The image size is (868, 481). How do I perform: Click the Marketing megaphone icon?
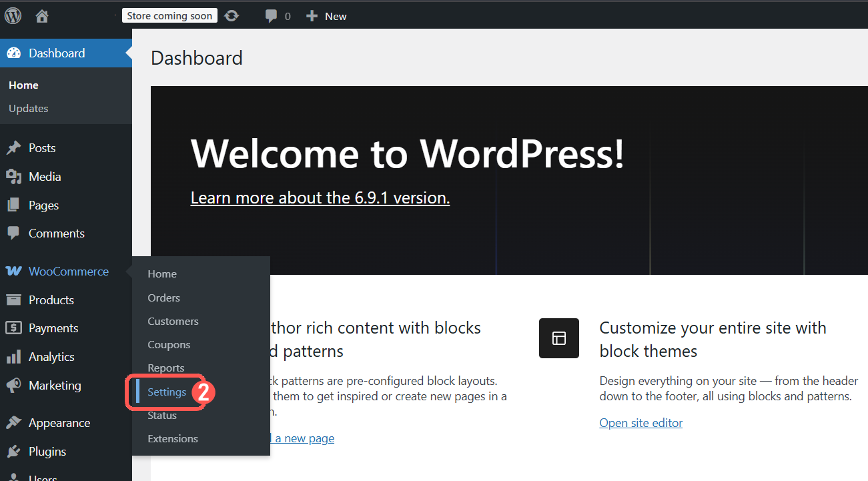point(14,386)
